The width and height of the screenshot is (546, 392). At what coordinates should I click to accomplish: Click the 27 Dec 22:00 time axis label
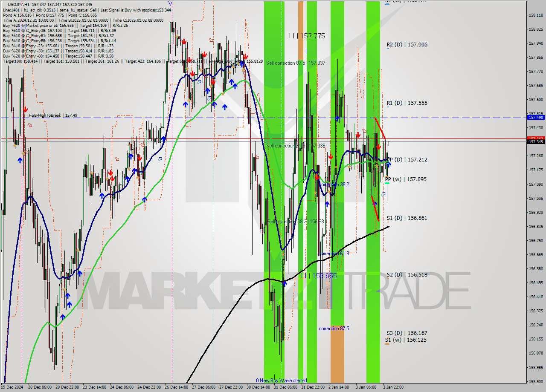231,387
